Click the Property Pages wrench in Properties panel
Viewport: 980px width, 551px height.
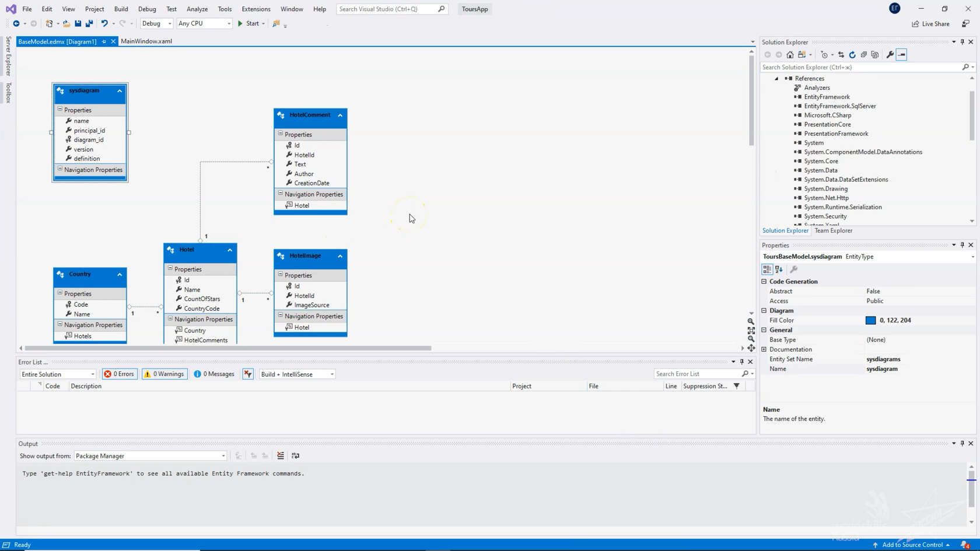coord(794,269)
